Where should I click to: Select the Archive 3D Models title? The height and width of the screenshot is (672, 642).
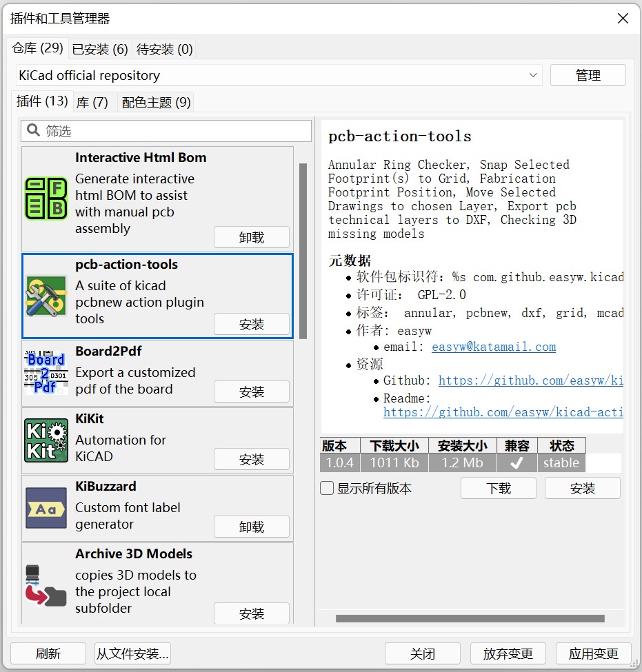coord(134,553)
